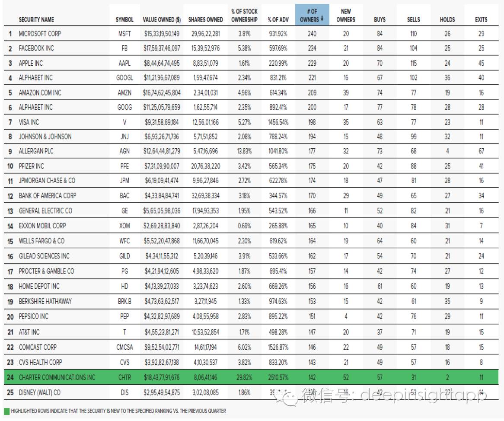Screen dimensions: 504x421
Task: Click the Holds column header
Action: click(447, 20)
